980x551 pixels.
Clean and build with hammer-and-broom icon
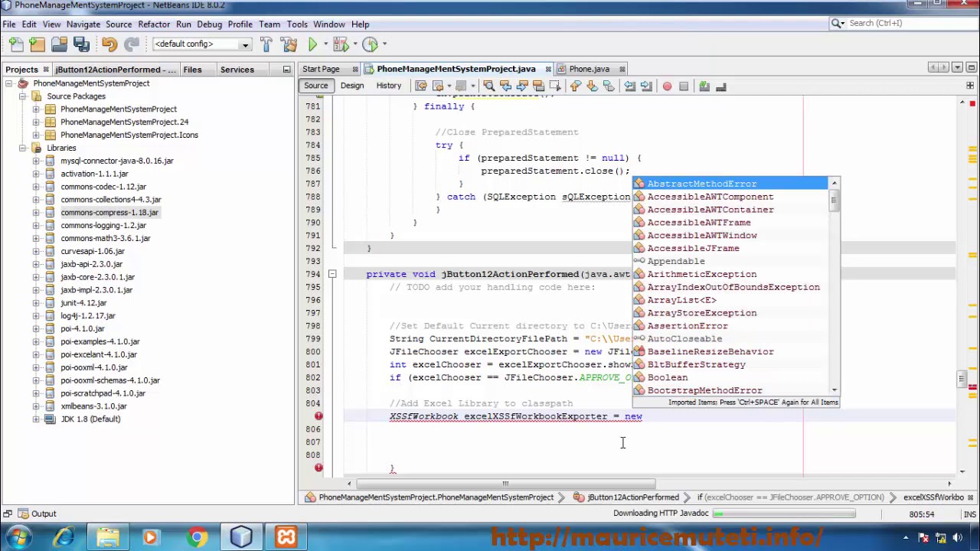pyautogui.click(x=289, y=44)
